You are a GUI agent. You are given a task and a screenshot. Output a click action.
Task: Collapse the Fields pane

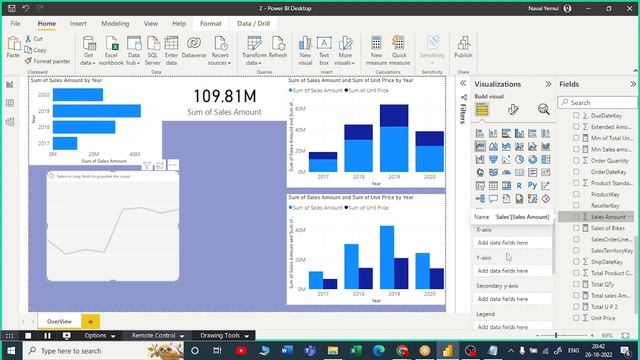point(633,84)
